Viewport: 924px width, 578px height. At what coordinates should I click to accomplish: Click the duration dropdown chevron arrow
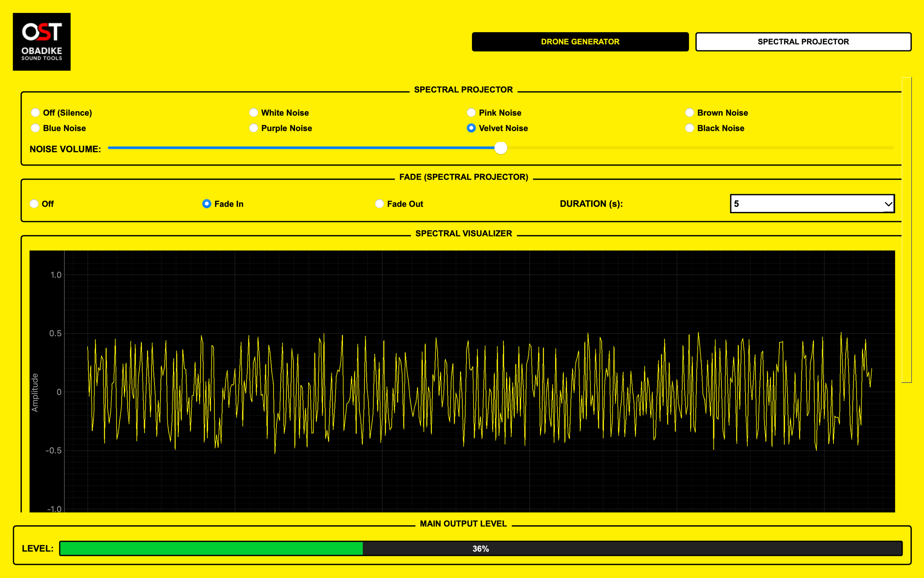tap(888, 204)
